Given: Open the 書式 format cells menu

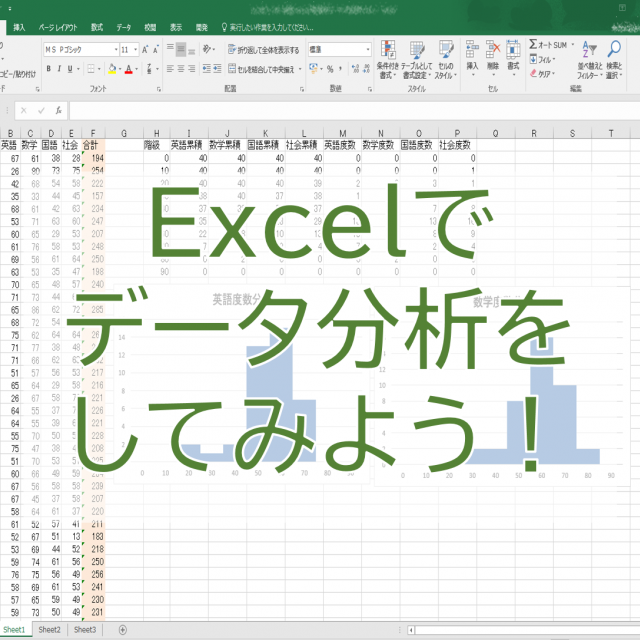Looking at the screenshot, I should tap(513, 58).
